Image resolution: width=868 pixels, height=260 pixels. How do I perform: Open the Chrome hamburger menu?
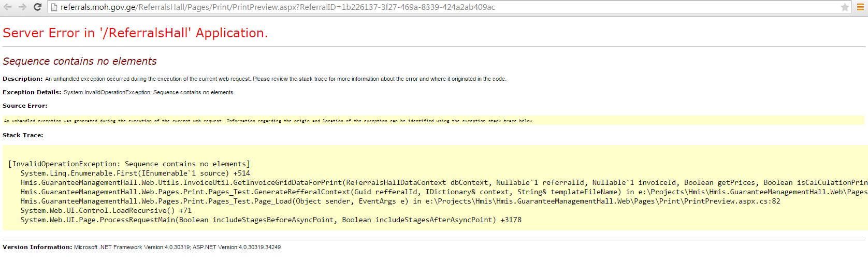[860, 7]
